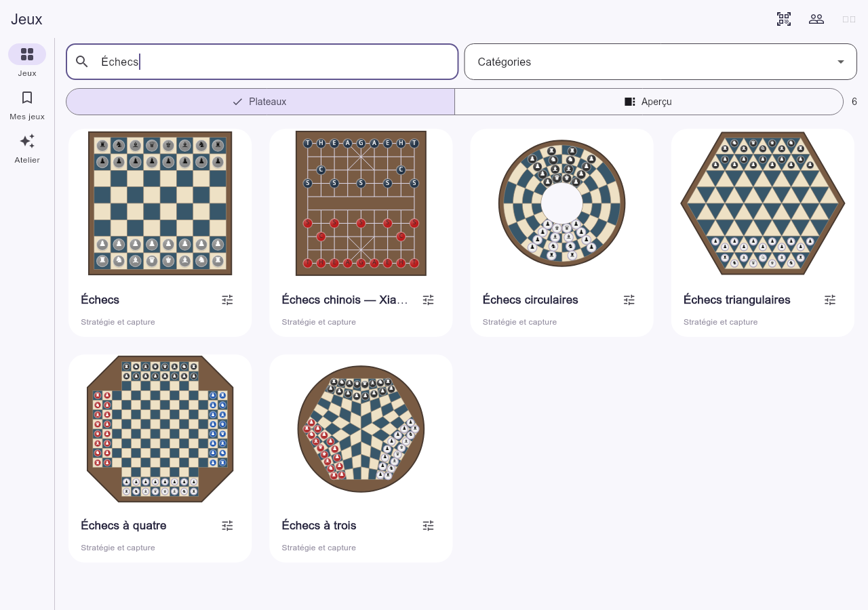The height and width of the screenshot is (610, 868).
Task: Switch to the Aperçu view
Action: point(649,102)
